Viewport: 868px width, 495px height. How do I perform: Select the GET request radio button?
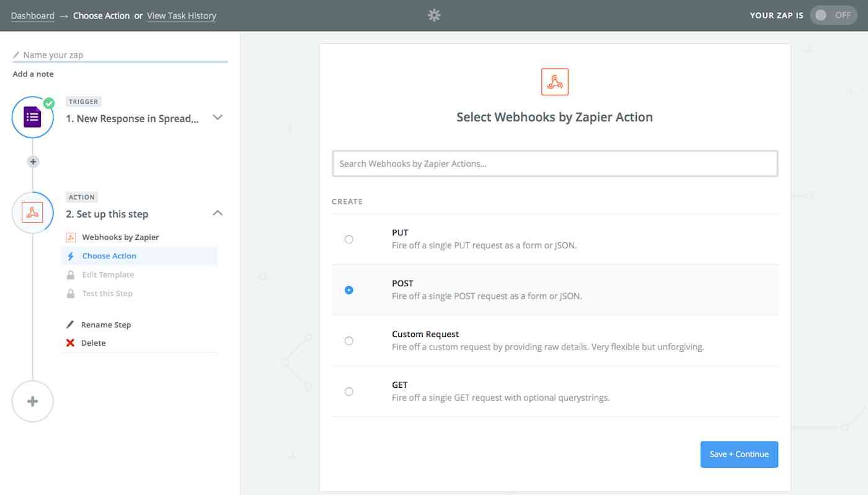click(x=348, y=391)
